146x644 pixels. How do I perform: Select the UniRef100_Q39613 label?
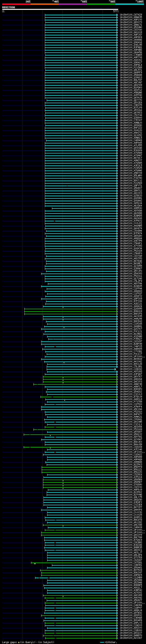coord(131,77)
